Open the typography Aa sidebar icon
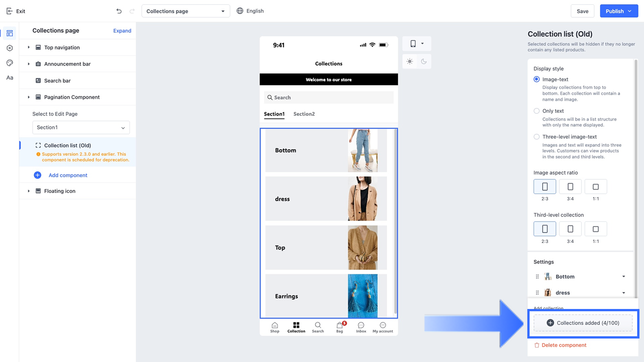The image size is (644, 362). pyautogui.click(x=10, y=78)
